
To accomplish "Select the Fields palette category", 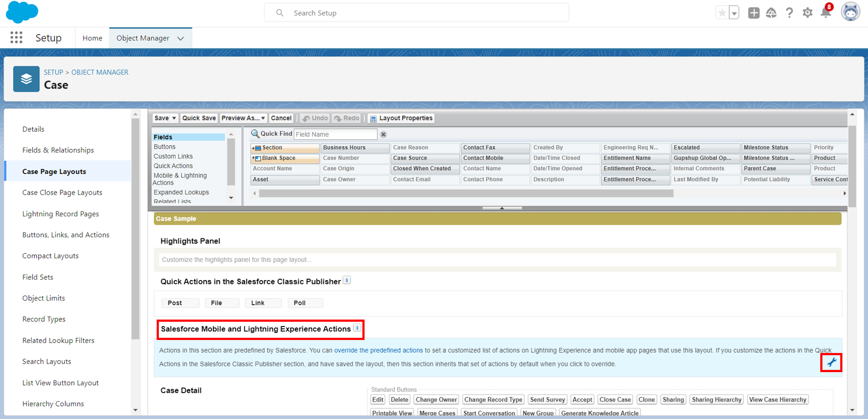I will [x=188, y=137].
